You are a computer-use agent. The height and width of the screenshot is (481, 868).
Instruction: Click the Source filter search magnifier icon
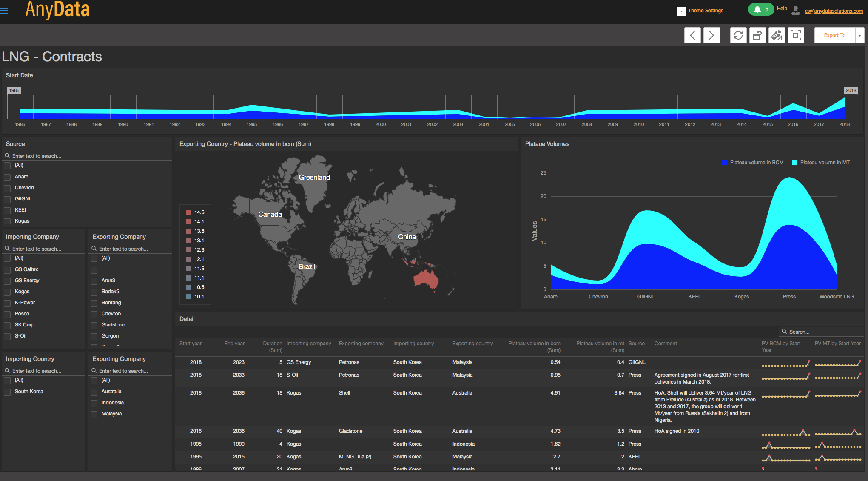pyautogui.click(x=7, y=156)
